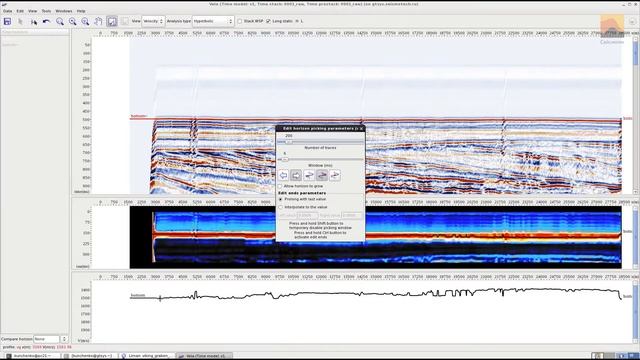Click the search field in left panel
Screen dimensions: 640x360
35,32
